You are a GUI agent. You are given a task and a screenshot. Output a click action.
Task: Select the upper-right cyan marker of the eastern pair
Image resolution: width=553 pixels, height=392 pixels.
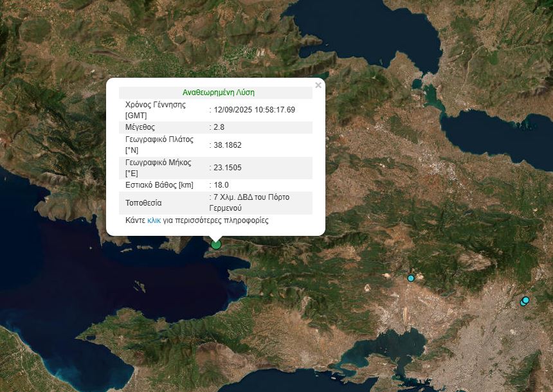(526, 300)
